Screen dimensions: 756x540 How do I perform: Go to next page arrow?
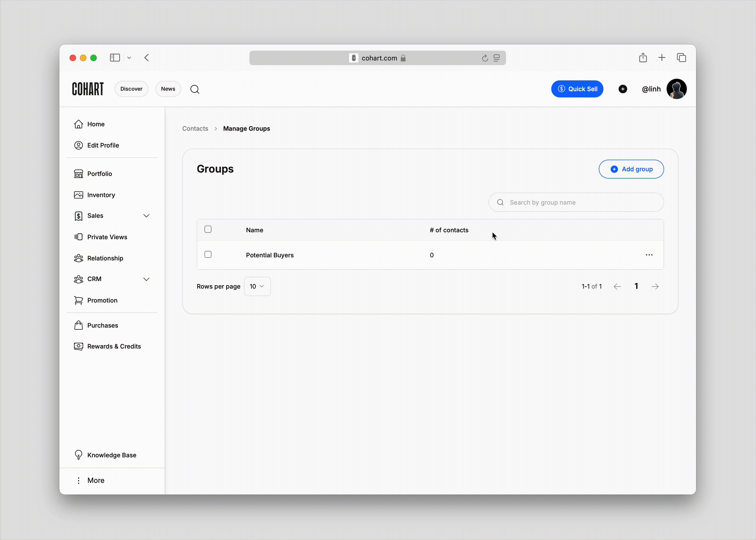point(655,287)
